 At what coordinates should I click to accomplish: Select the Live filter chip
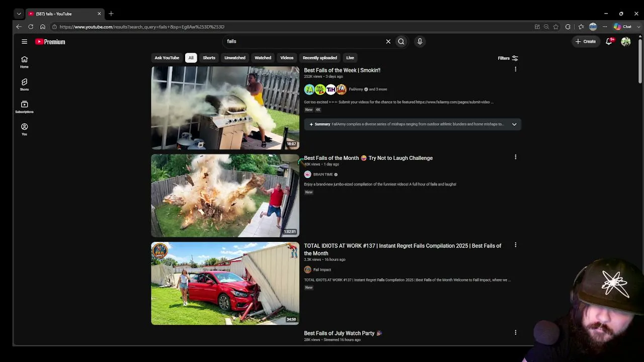pyautogui.click(x=350, y=58)
